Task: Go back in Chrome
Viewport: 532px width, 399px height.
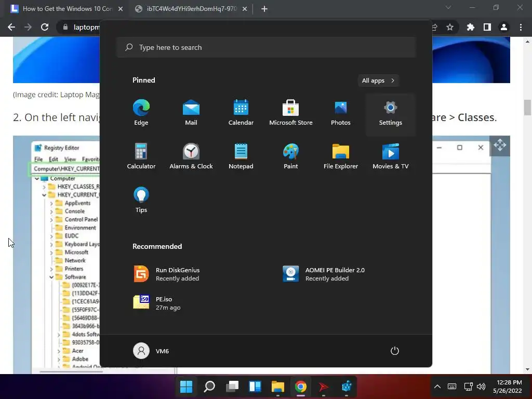Action: pyautogui.click(x=11, y=27)
